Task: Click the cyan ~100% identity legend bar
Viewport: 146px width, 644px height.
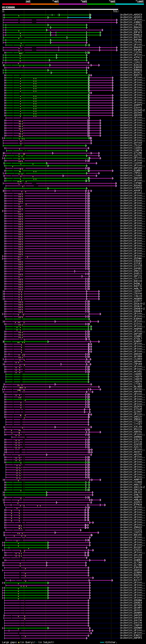Action: [130, 4]
